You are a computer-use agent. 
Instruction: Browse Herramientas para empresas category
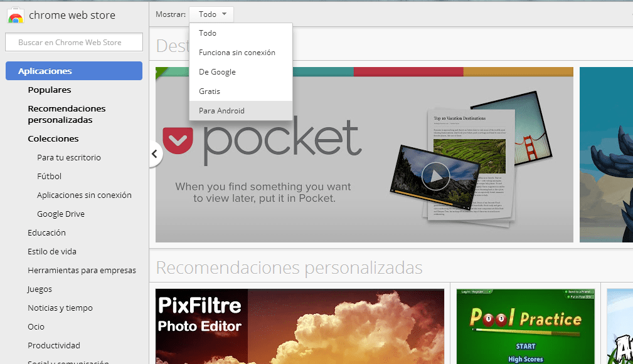click(x=82, y=271)
